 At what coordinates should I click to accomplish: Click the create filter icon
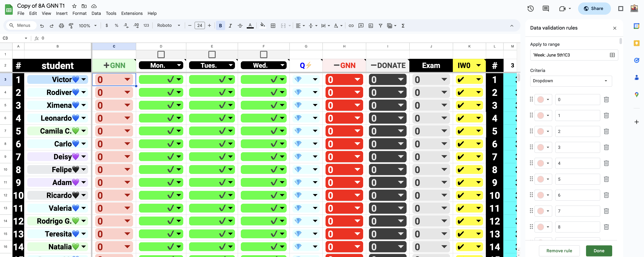coord(380,26)
